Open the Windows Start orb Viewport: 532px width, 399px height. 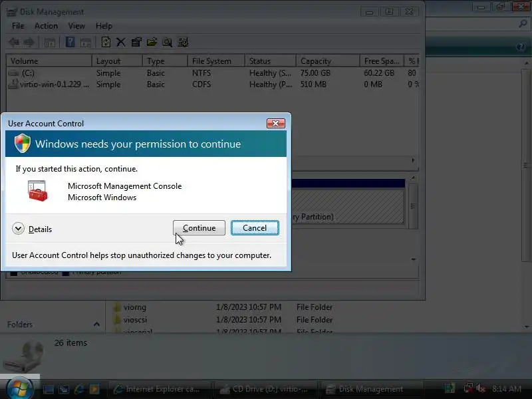point(20,388)
